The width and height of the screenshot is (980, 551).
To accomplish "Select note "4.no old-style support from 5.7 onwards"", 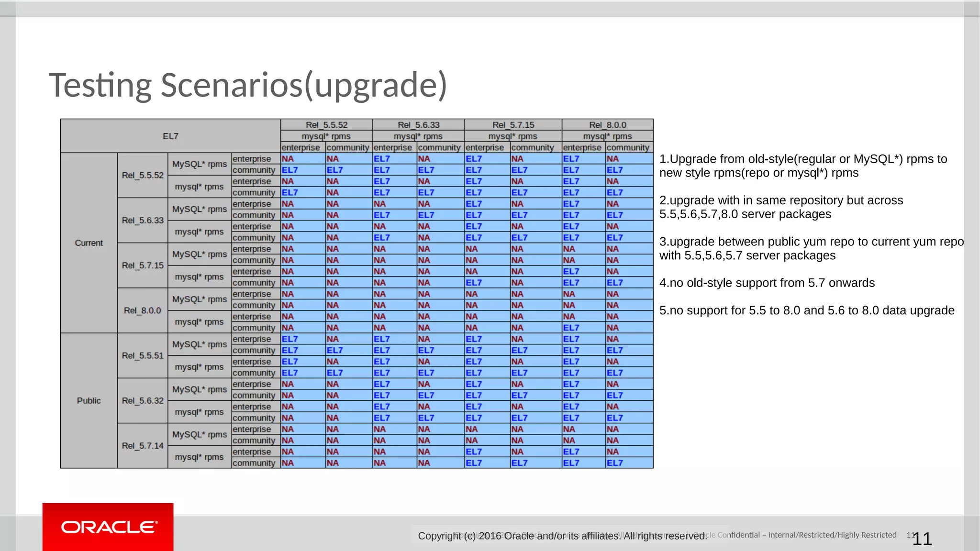I will [767, 283].
